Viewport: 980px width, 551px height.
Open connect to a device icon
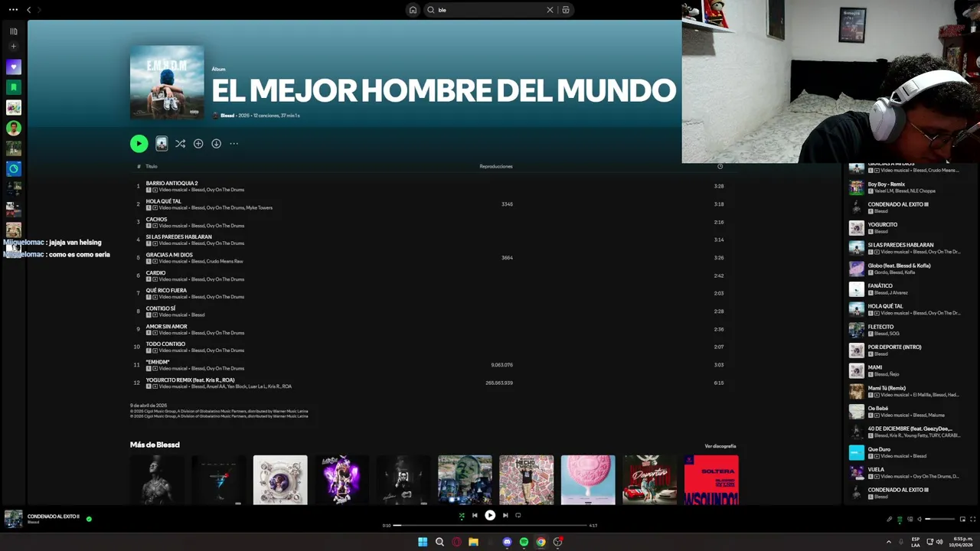(x=910, y=519)
